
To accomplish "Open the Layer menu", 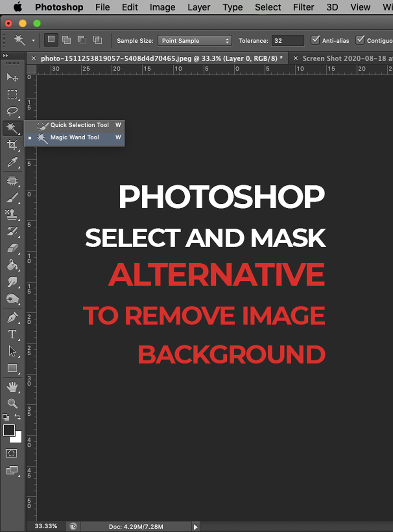I will point(199,7).
